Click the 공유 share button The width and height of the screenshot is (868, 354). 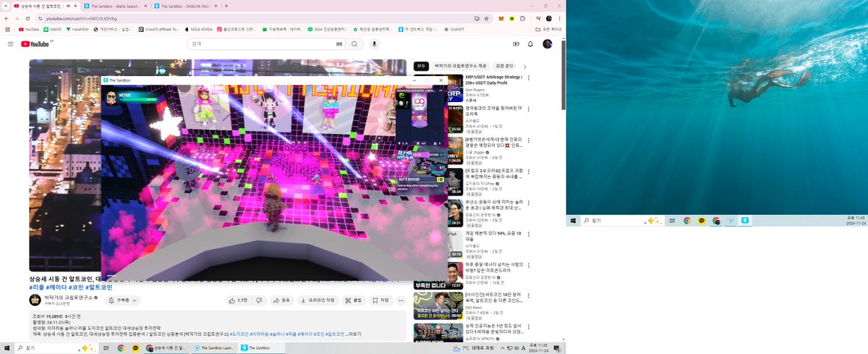(283, 300)
